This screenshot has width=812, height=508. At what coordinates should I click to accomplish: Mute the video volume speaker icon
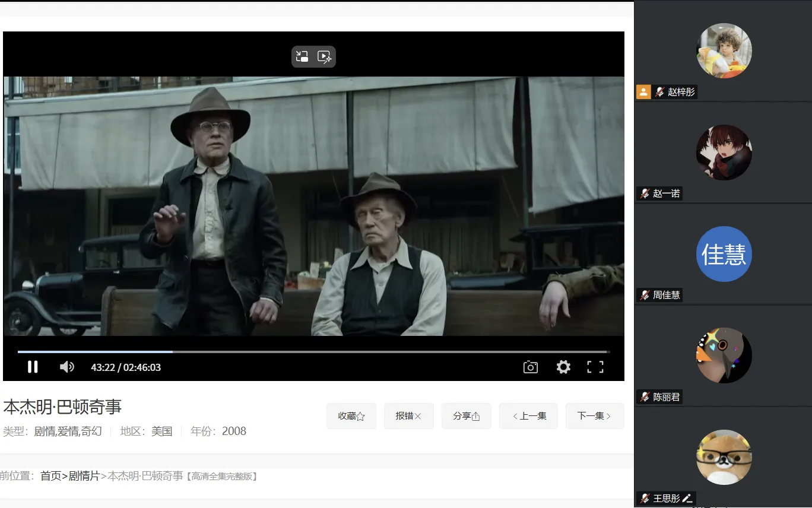tap(66, 367)
